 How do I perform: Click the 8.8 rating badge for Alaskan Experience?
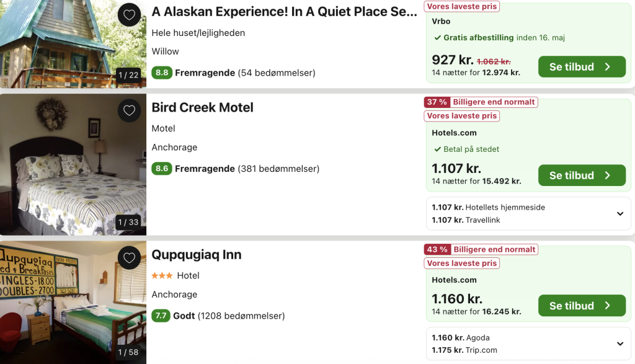tap(162, 73)
